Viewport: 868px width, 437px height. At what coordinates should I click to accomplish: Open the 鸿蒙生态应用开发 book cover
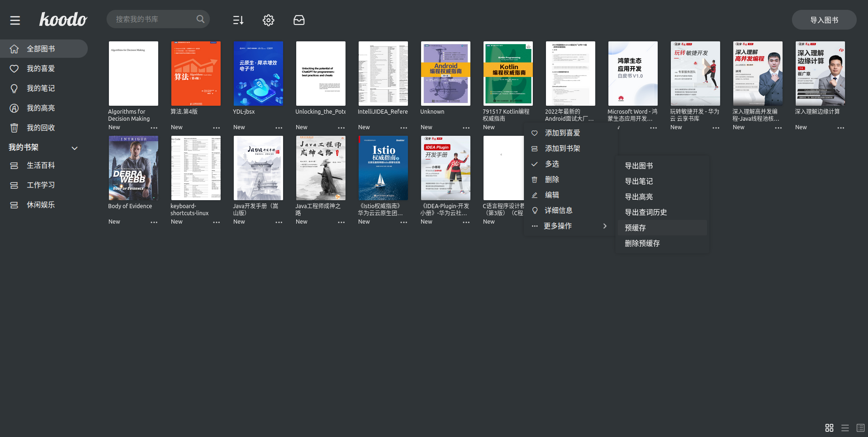(x=633, y=73)
